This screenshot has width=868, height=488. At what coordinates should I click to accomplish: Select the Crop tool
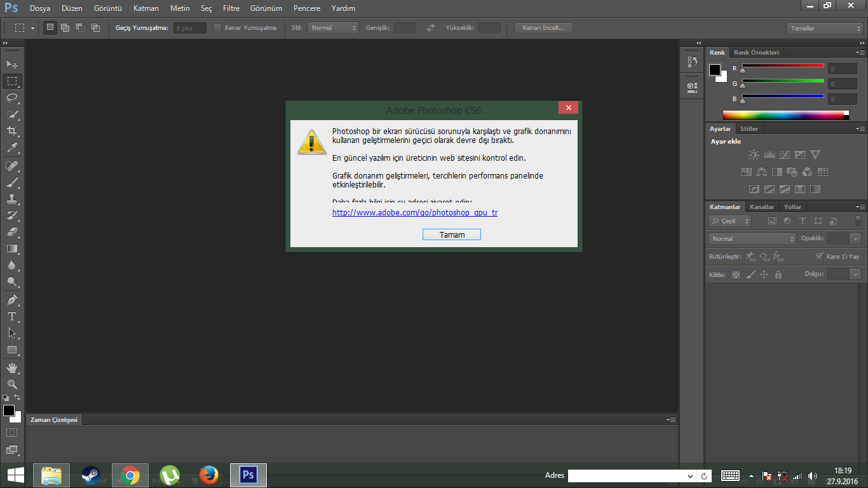click(x=12, y=131)
